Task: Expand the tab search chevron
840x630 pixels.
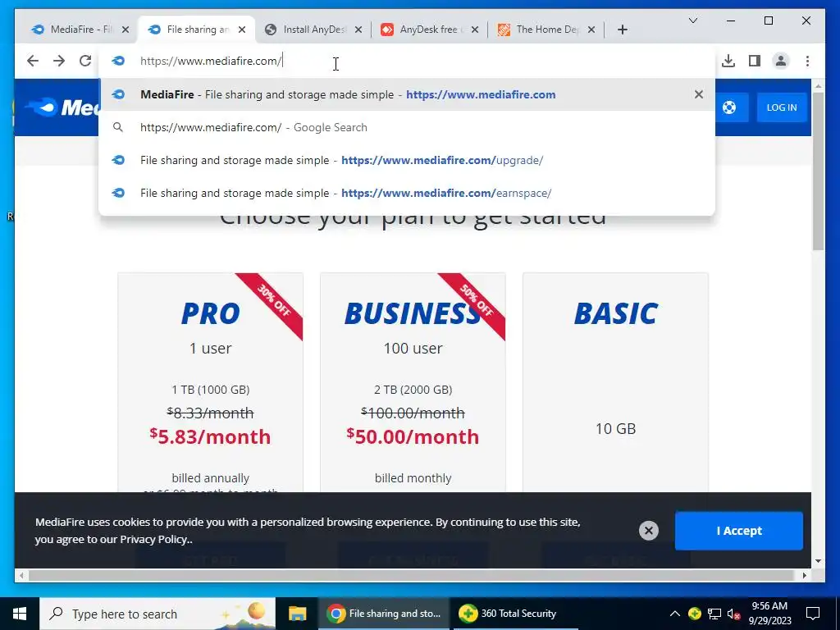Action: tap(692, 21)
